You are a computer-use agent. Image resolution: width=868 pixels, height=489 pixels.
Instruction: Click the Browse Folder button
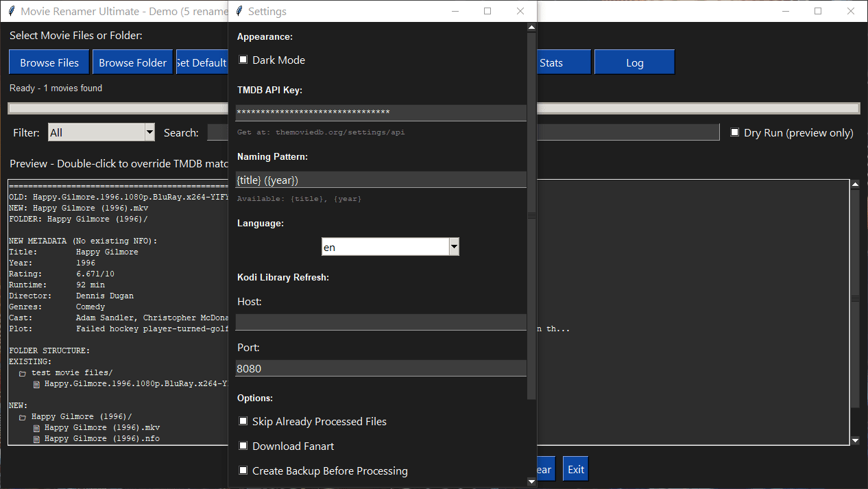[132, 61]
